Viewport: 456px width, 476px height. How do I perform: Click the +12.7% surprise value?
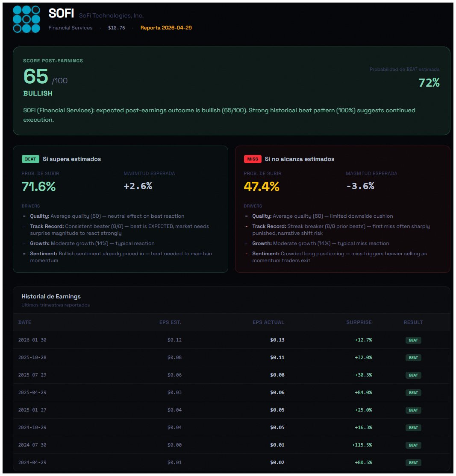tap(363, 340)
